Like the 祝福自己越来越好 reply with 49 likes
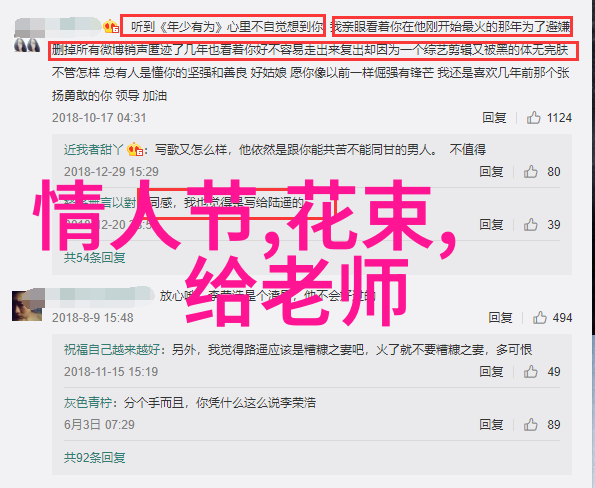This screenshot has height=488, width=595. [531, 372]
